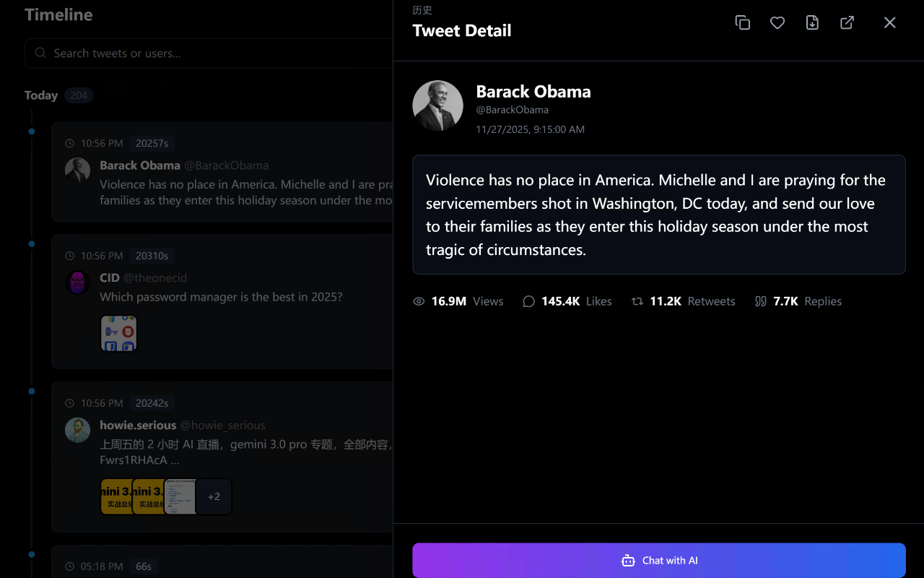Click the Timeline page title

pyautogui.click(x=58, y=14)
